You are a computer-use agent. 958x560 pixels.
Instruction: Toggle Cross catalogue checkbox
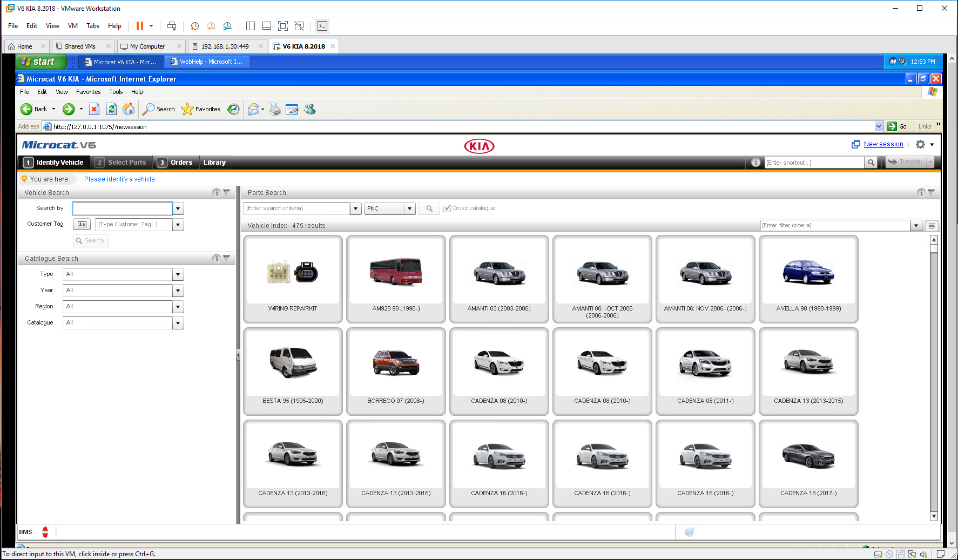(x=447, y=208)
